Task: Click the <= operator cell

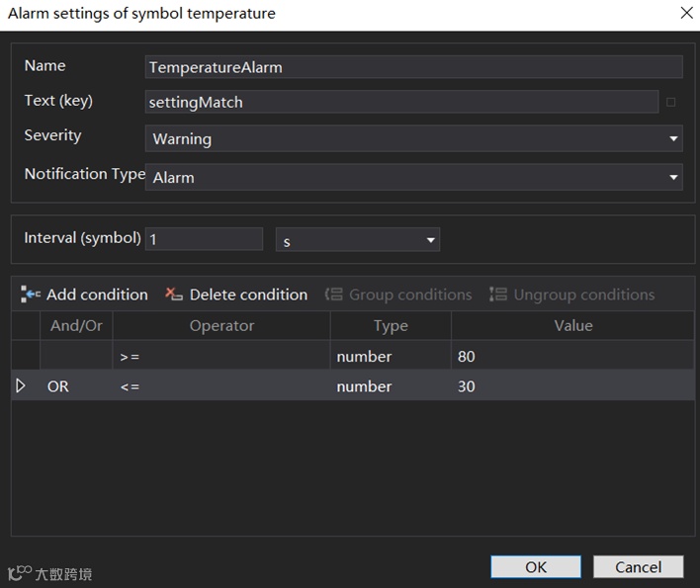Action: (x=221, y=386)
